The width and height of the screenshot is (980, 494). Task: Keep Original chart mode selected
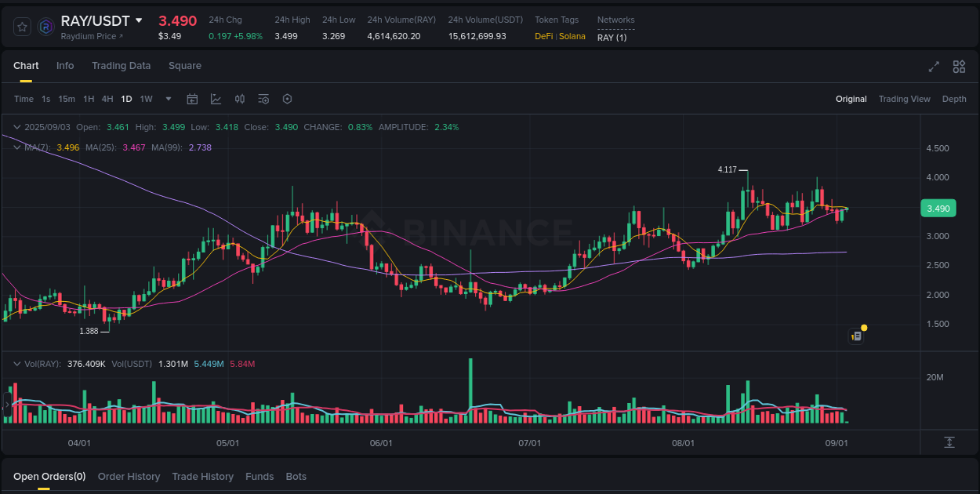tap(851, 99)
